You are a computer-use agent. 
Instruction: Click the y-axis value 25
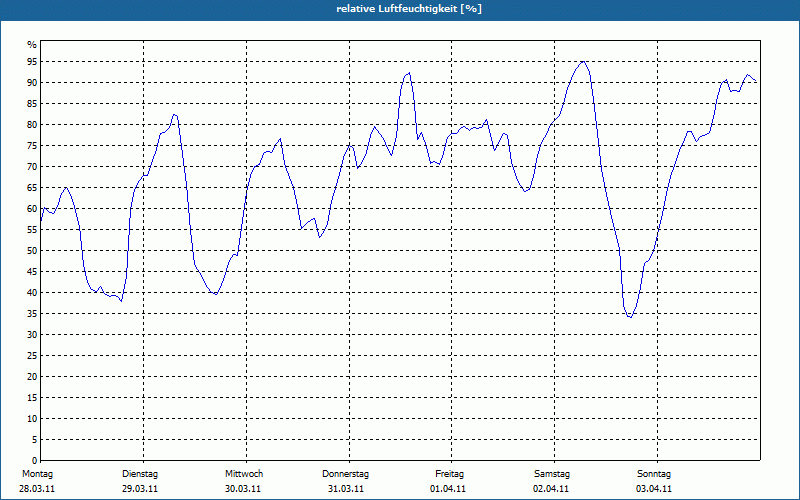click(x=32, y=356)
